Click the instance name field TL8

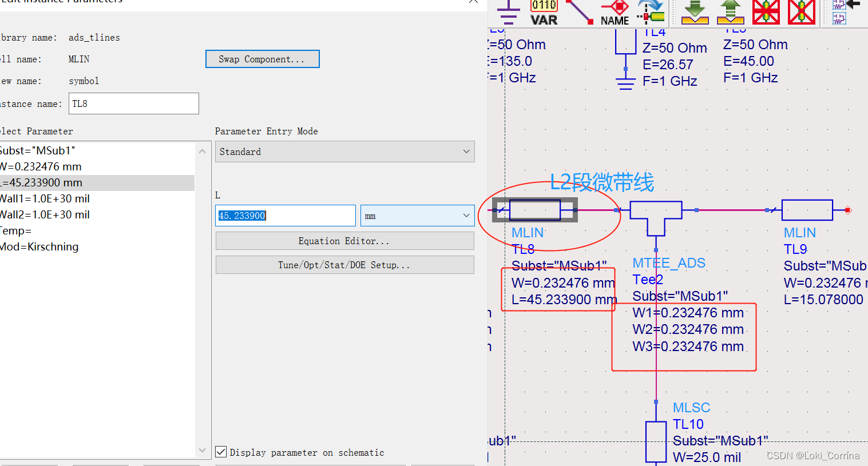coord(134,103)
